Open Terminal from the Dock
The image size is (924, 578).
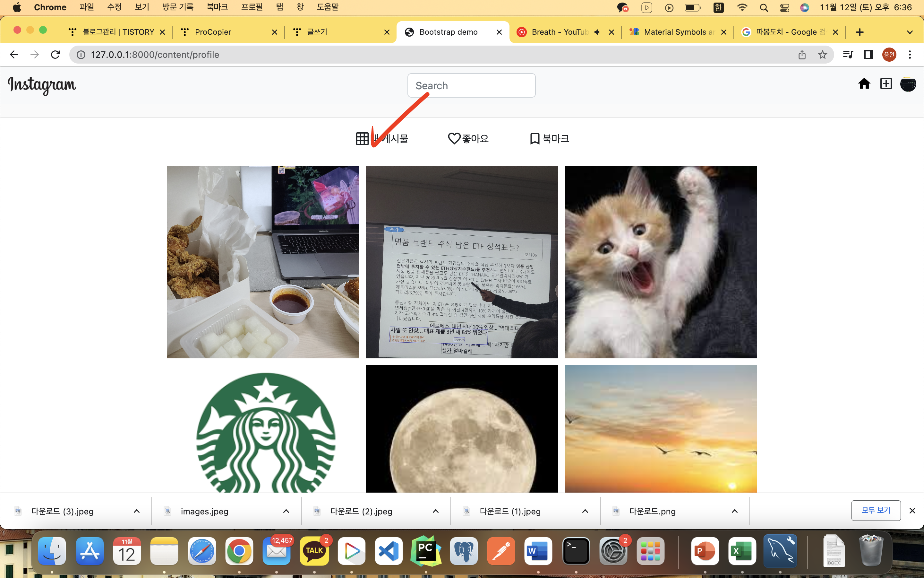click(x=576, y=551)
